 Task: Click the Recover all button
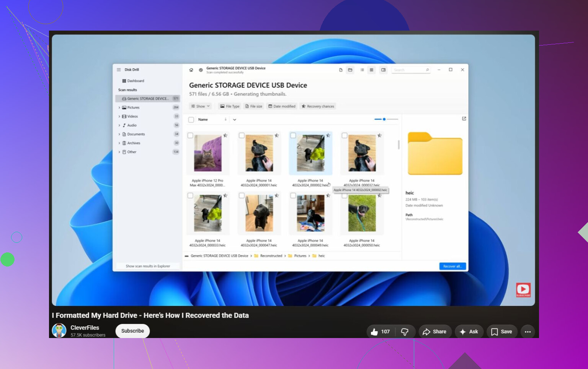pyautogui.click(x=452, y=266)
